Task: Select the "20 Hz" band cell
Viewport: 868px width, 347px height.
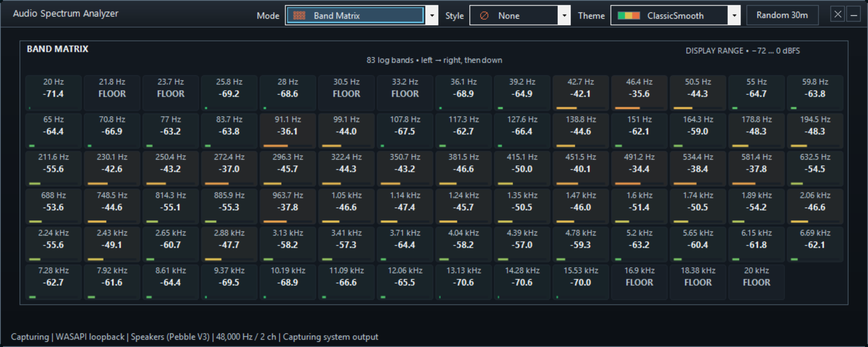Action: [x=54, y=93]
